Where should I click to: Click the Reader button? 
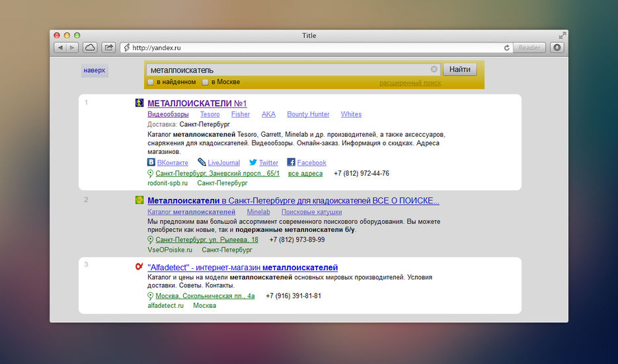pos(529,48)
